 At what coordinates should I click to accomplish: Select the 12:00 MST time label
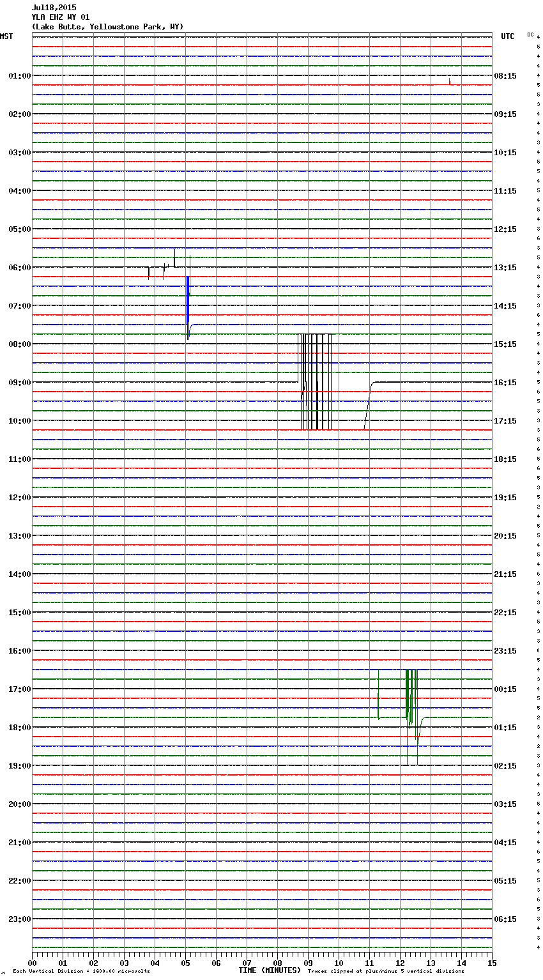pos(19,498)
